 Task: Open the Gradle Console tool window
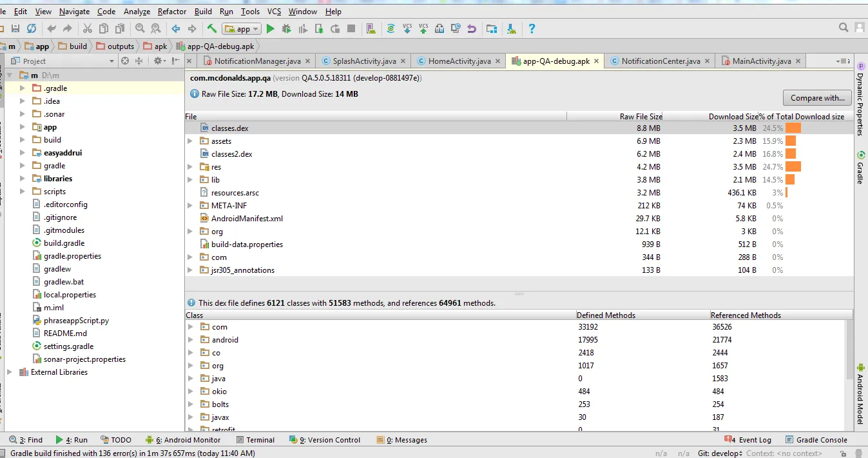pyautogui.click(x=816, y=440)
